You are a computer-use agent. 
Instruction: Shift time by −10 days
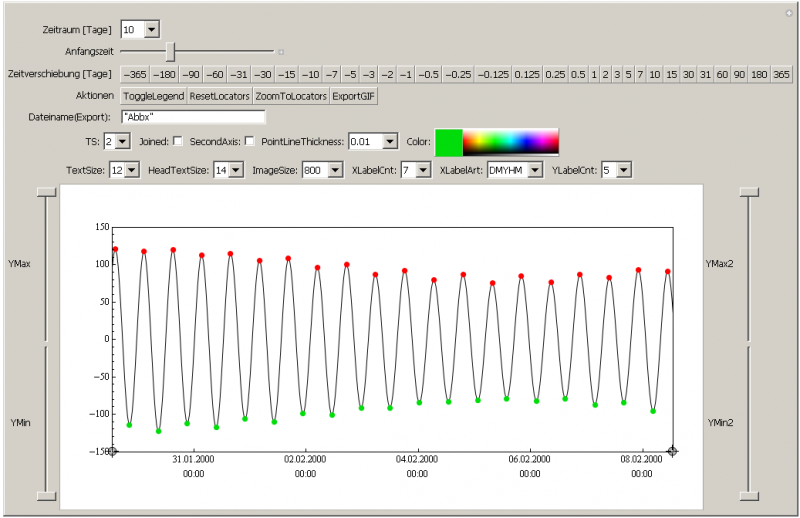[311, 75]
